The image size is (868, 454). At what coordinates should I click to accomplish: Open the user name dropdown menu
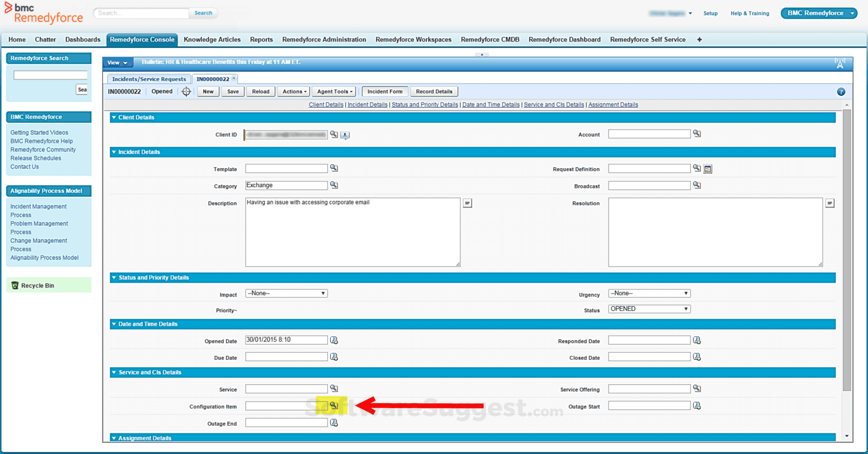tap(670, 13)
